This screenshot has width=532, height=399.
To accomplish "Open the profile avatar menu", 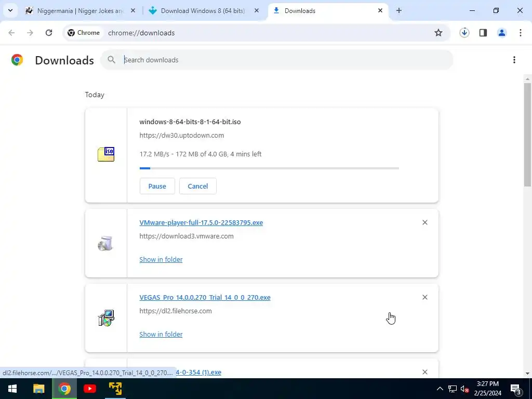I will click(501, 33).
